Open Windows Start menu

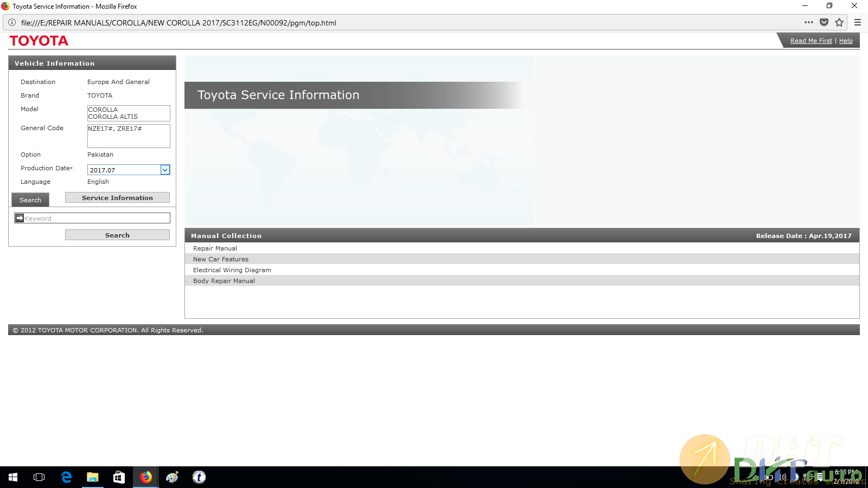13,477
